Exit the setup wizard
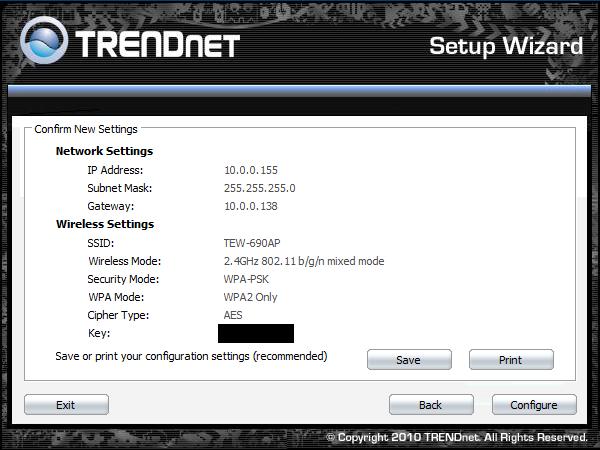This screenshot has height=450, width=600. 66,405
